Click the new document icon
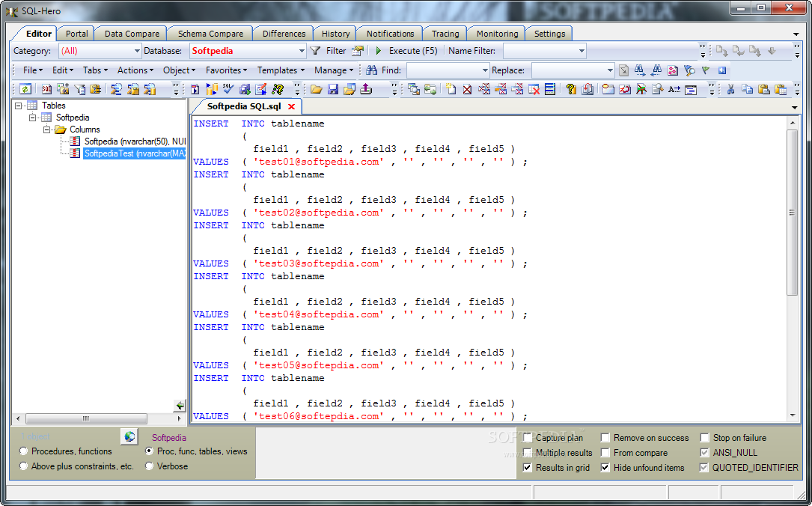812x506 pixels. [451, 89]
